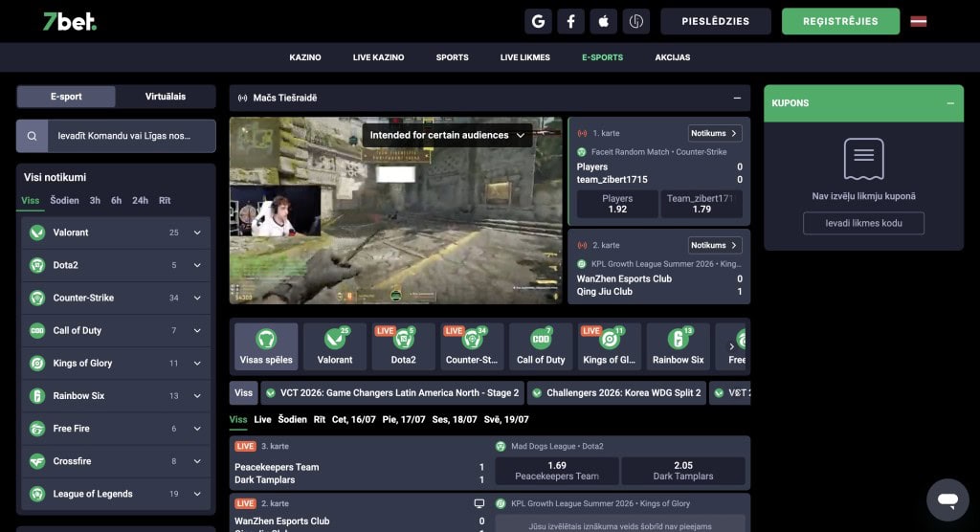Screen dimensions: 980x532
Task: Click the Rainbow Six sidebar icon
Action: point(37,396)
